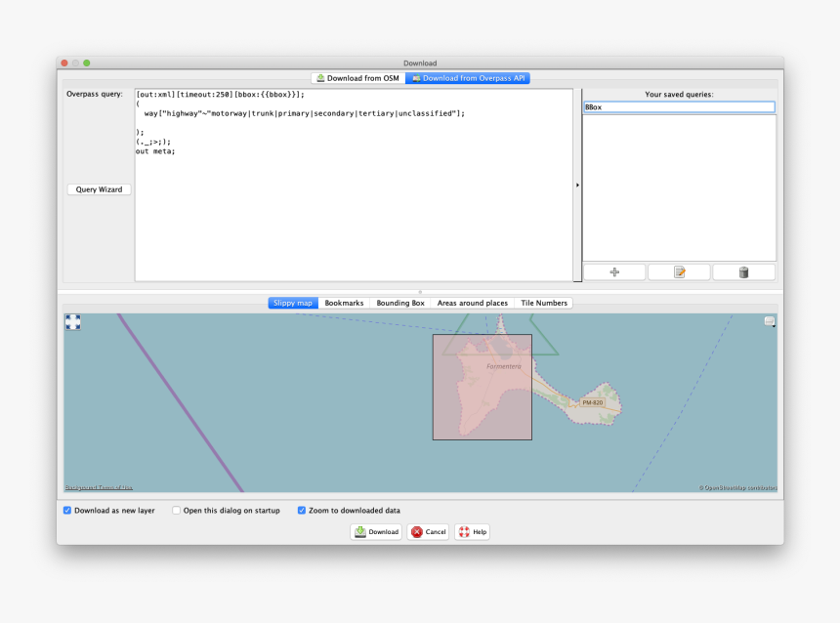Click the trash icon to delete query
Viewport: 840px width, 623px height.
(x=743, y=272)
